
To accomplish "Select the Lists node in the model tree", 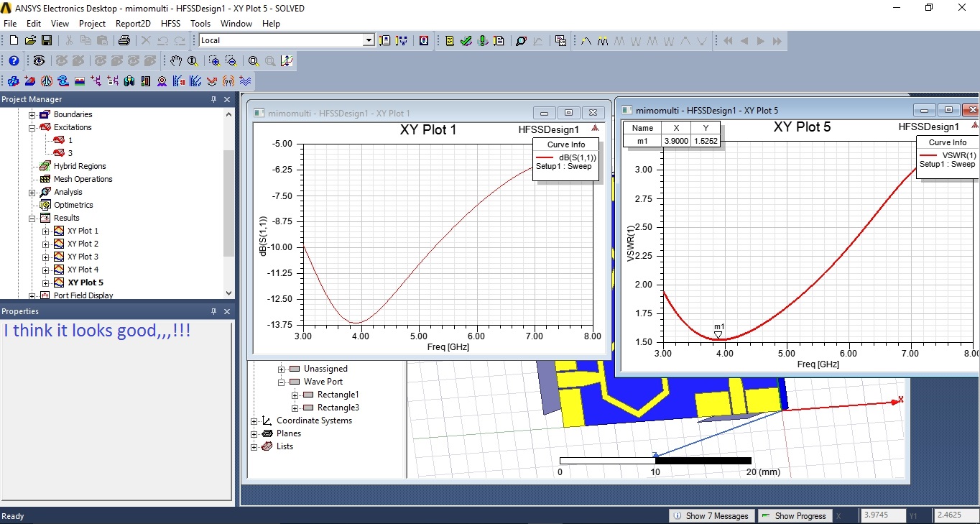I will pos(285,446).
